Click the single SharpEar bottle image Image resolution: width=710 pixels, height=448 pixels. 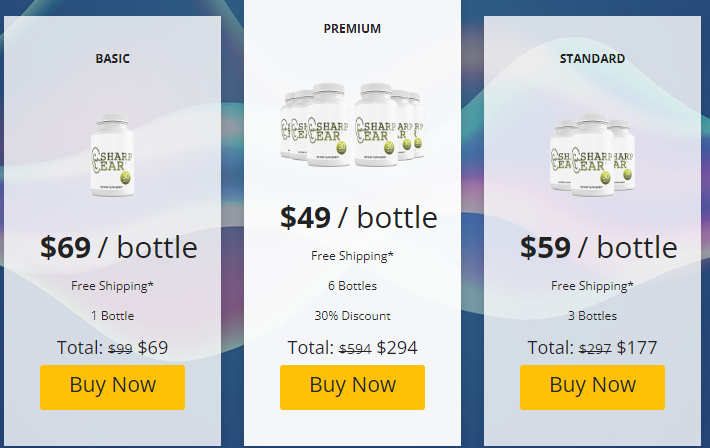tap(112, 157)
